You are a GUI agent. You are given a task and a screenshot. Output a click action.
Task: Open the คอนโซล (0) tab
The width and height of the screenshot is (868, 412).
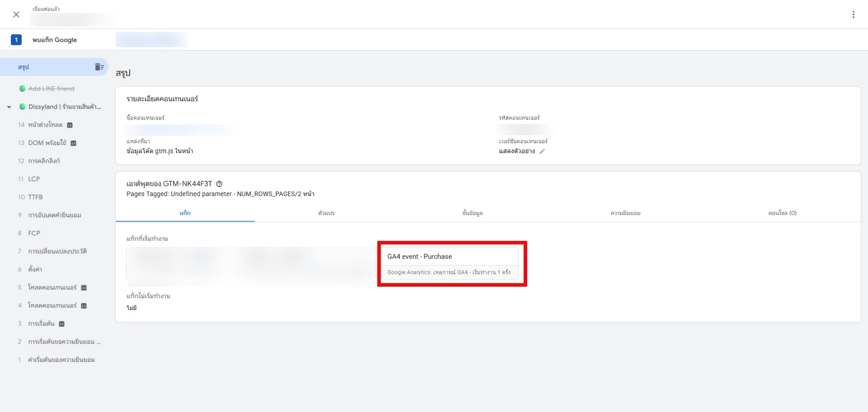coord(782,213)
